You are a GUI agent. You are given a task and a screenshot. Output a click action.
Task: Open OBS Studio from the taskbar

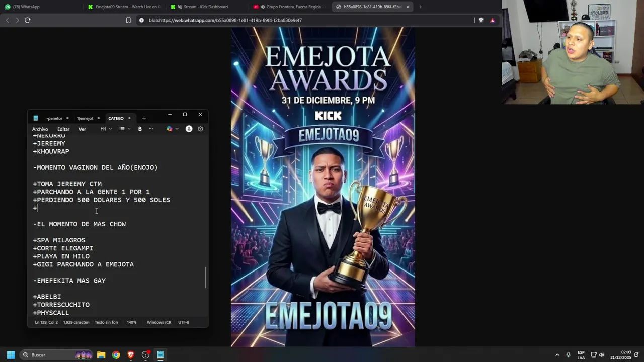(146, 355)
